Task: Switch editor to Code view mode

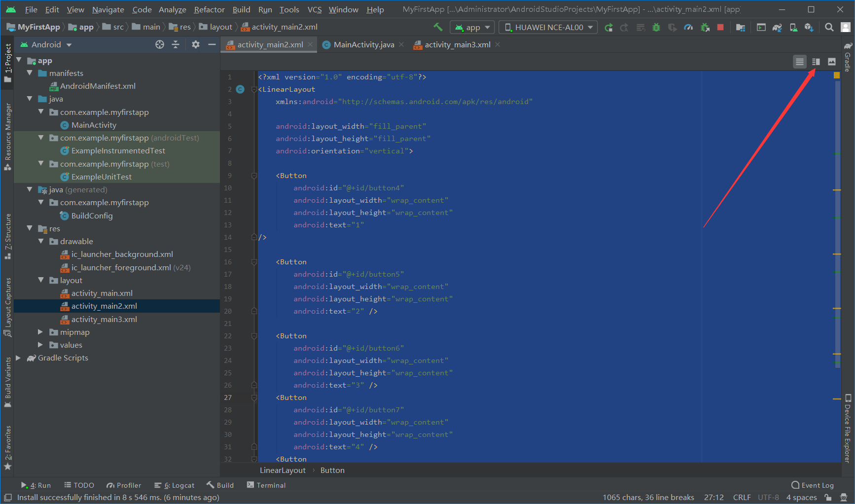Action: 800,62
